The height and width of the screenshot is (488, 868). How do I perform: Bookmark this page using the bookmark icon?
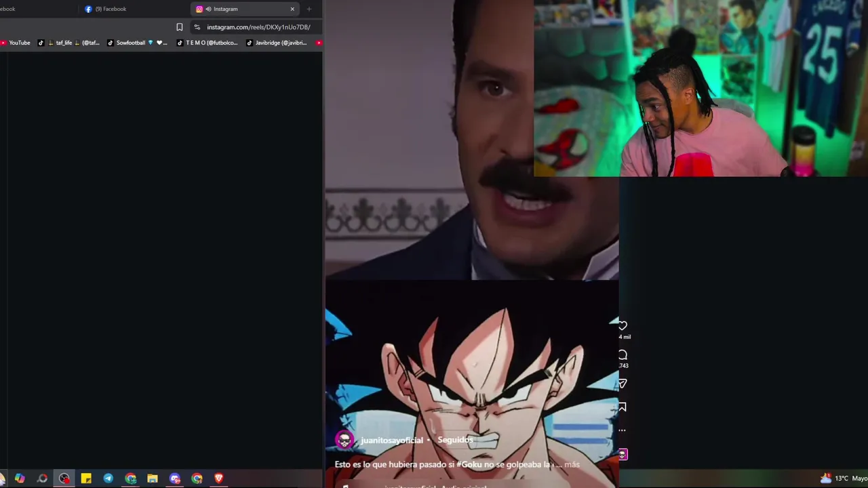coord(179,27)
